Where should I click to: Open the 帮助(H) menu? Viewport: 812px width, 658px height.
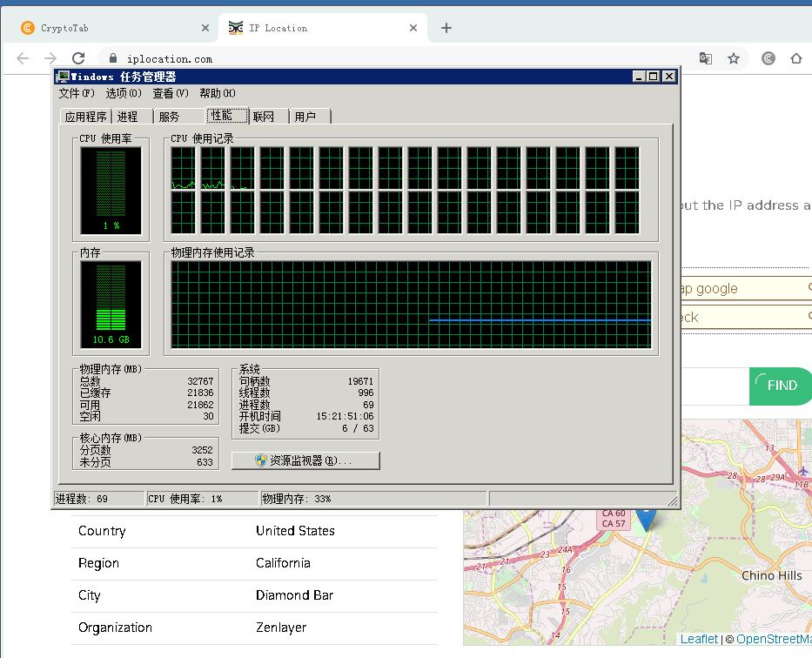(x=218, y=93)
